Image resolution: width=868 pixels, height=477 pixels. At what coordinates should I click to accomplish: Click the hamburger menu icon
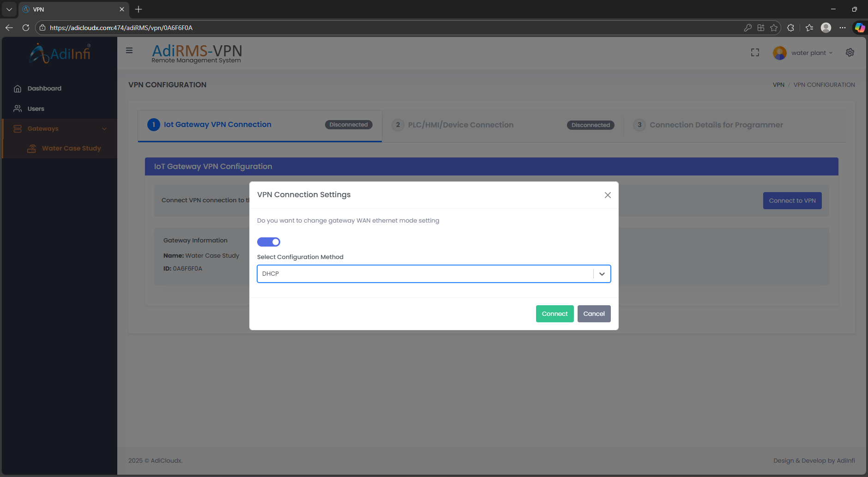point(129,51)
